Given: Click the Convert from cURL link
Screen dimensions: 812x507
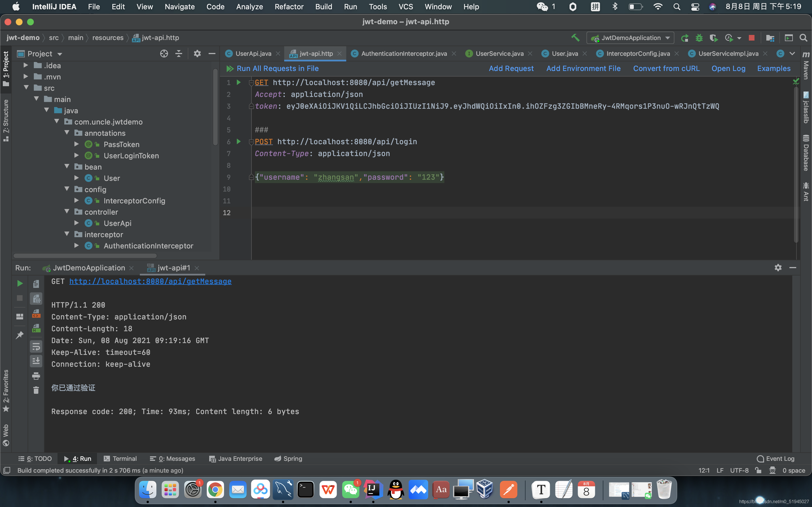Looking at the screenshot, I should 666,68.
